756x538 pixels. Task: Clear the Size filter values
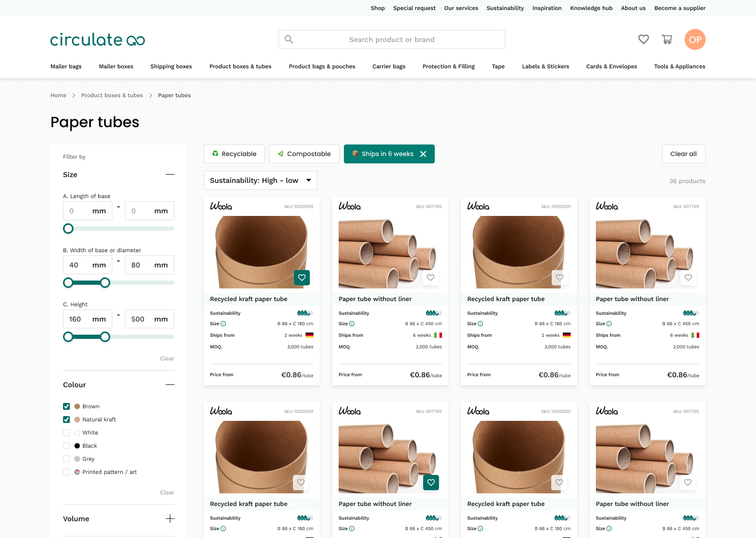click(167, 358)
